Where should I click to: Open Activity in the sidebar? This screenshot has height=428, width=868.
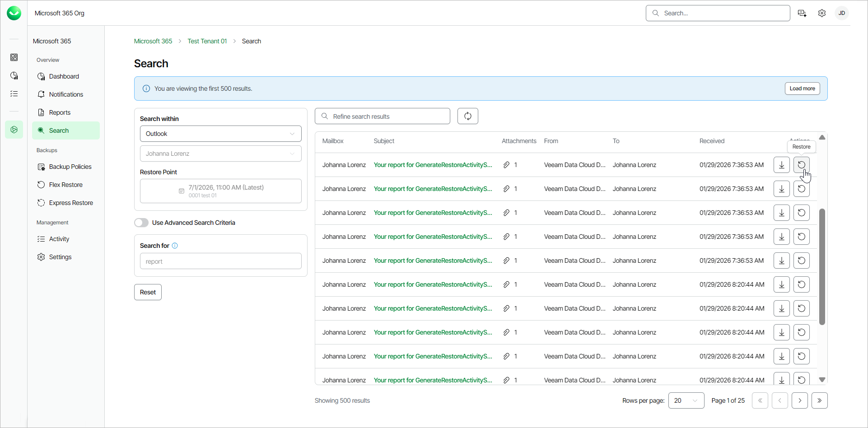[66, 239]
